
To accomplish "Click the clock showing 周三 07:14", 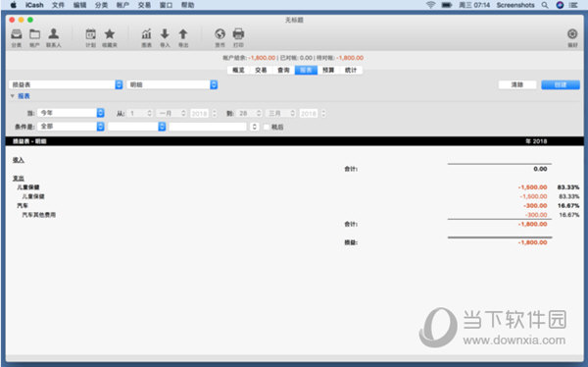I will tap(474, 5).
